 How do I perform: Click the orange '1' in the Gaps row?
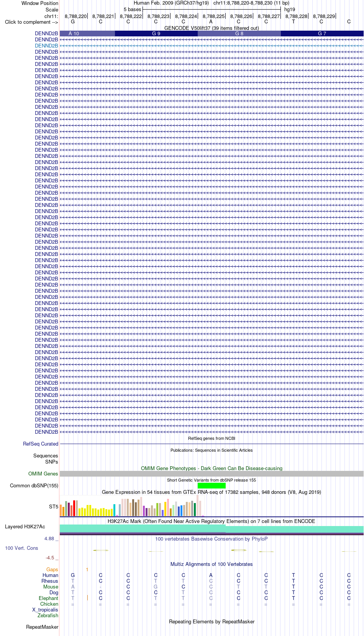pyautogui.click(x=87, y=569)
